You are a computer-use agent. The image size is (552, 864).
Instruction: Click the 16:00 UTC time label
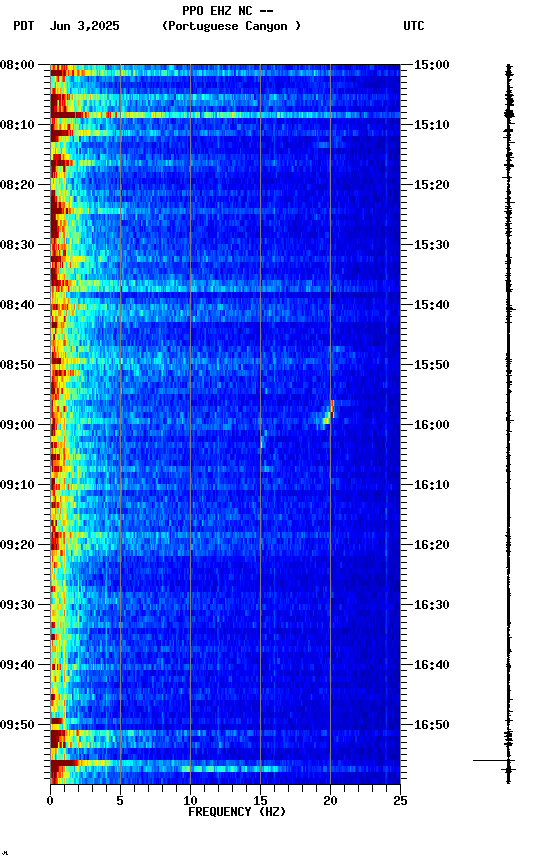coord(432,425)
